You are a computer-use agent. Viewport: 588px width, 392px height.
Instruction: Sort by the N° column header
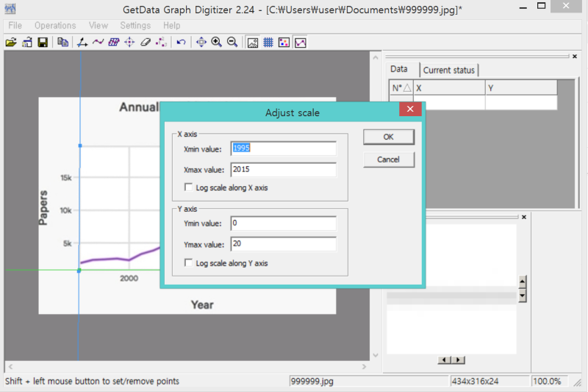point(401,88)
